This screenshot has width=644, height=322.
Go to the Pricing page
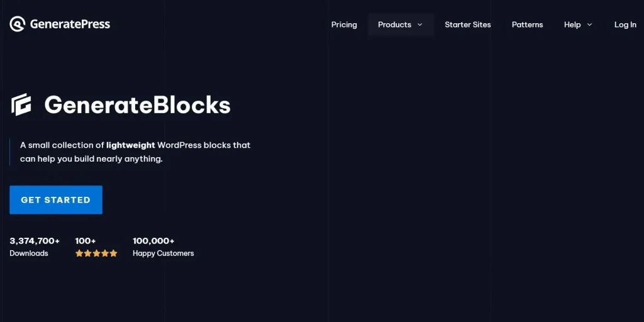344,25
